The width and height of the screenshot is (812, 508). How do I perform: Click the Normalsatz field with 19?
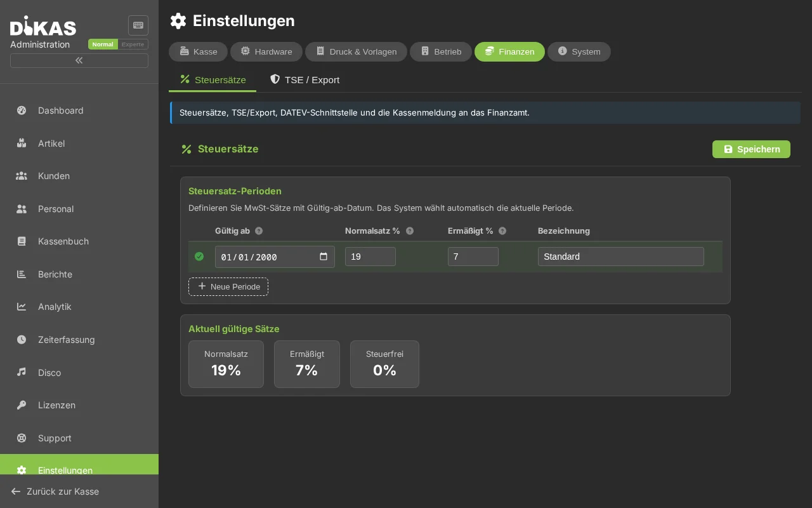370,257
